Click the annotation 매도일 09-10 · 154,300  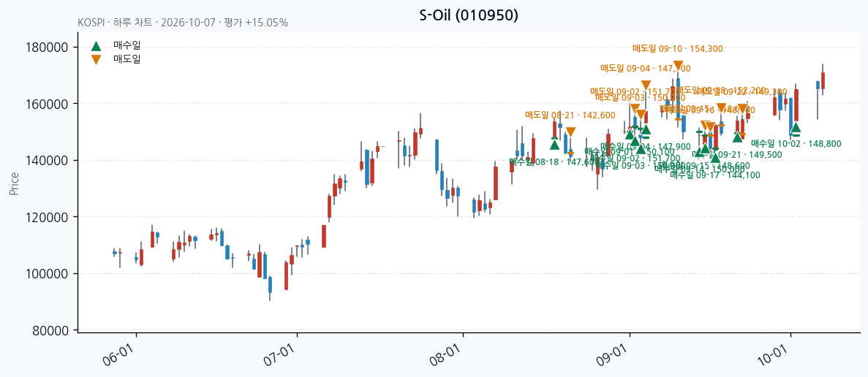678,49
